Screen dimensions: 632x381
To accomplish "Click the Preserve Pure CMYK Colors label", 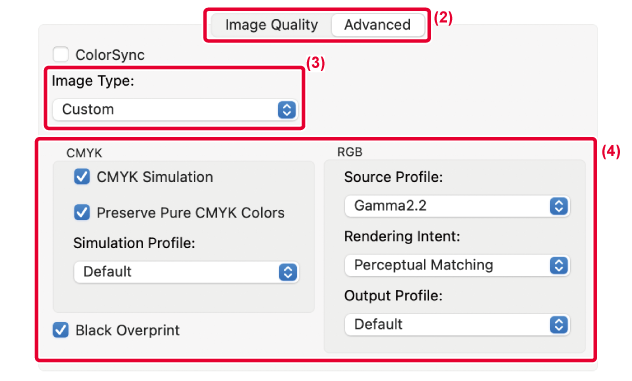I will (191, 213).
